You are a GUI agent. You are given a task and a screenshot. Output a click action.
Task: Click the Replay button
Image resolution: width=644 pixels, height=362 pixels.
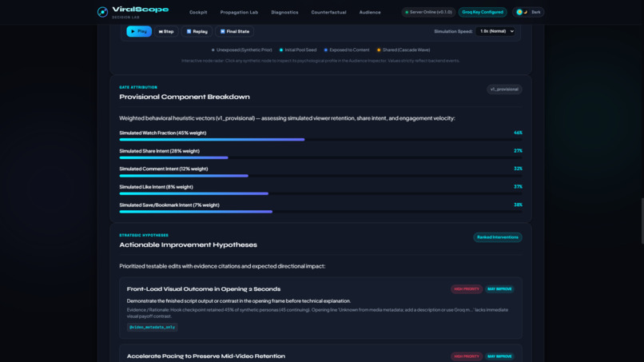(197, 31)
